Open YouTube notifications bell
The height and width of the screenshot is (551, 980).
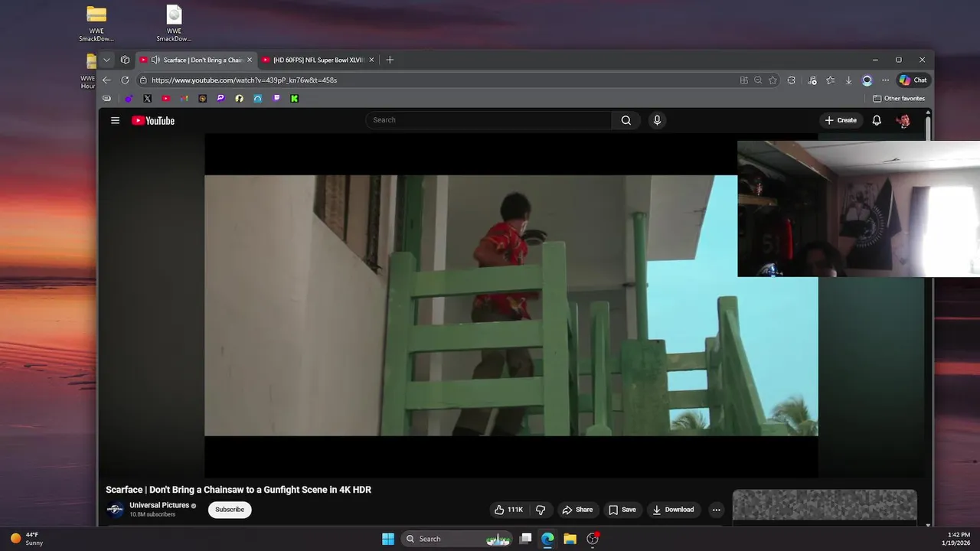click(877, 120)
